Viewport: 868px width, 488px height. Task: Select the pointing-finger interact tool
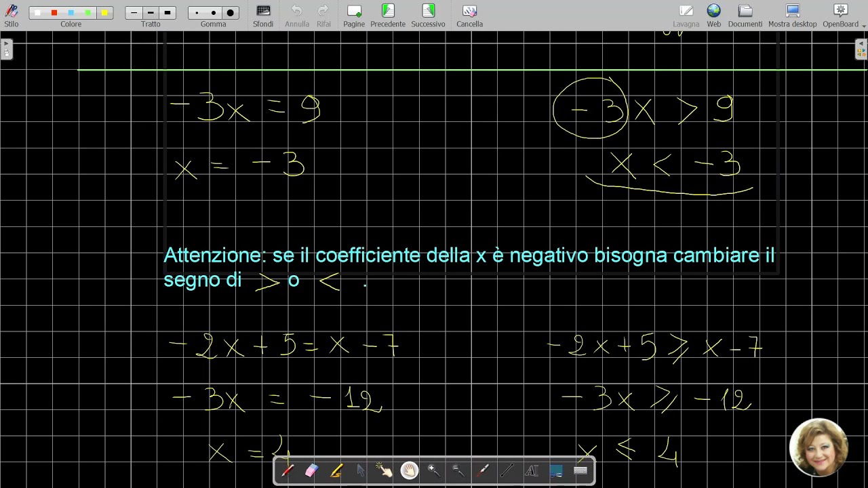385,470
